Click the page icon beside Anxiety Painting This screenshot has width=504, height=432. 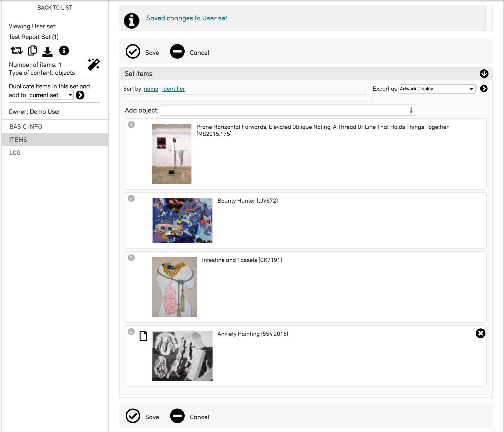tap(143, 336)
